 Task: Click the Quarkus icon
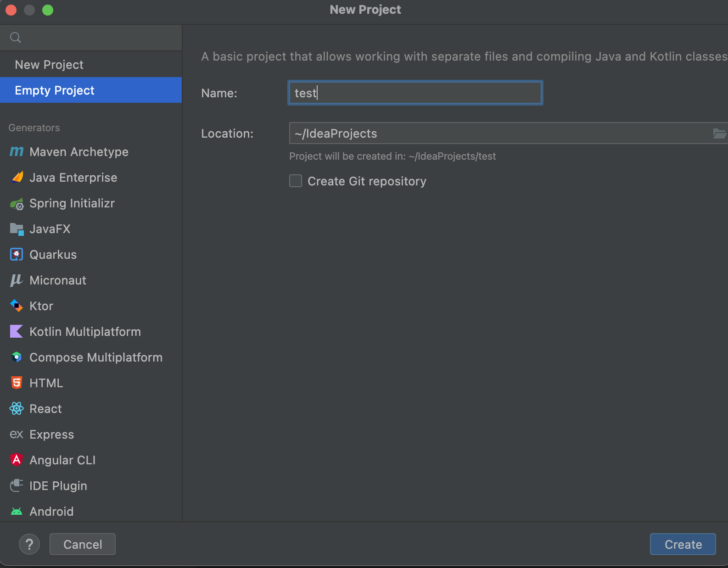pos(17,254)
